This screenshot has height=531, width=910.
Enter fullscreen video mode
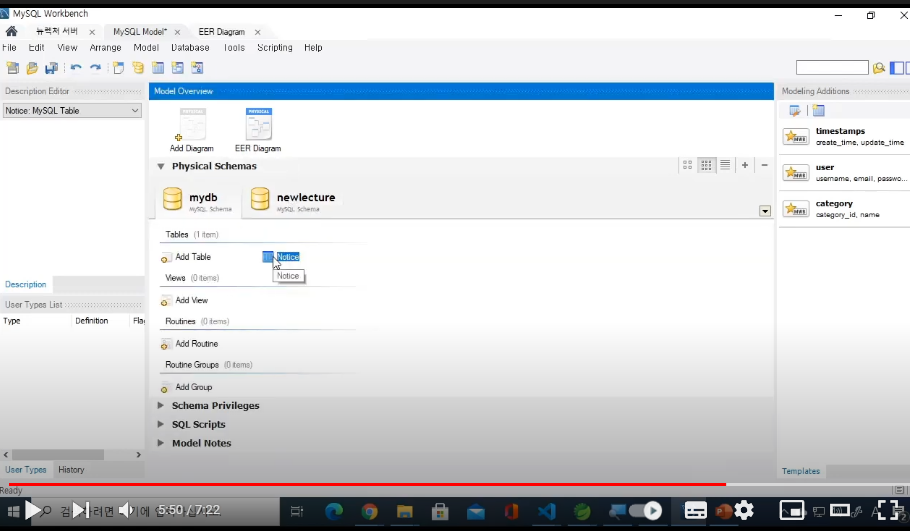pos(887,511)
